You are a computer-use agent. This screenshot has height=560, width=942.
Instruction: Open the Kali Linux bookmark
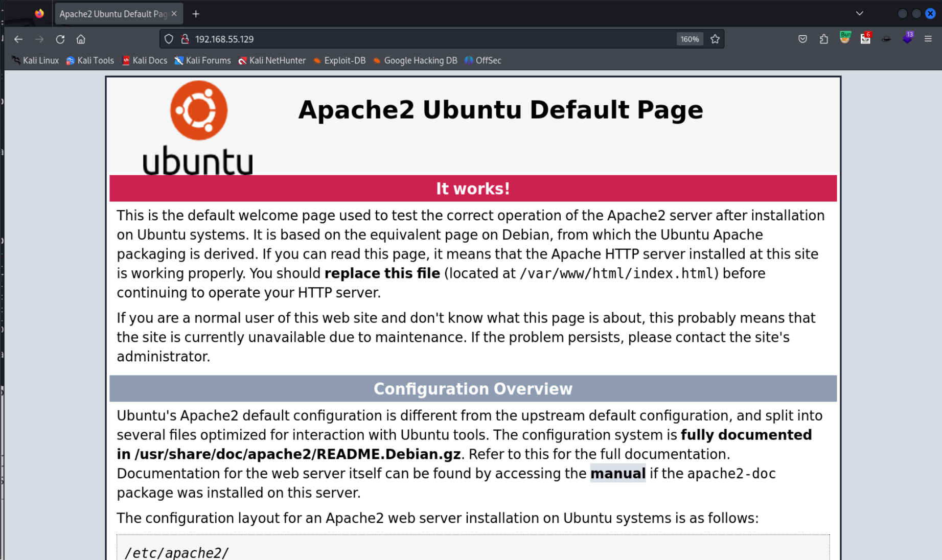36,60
